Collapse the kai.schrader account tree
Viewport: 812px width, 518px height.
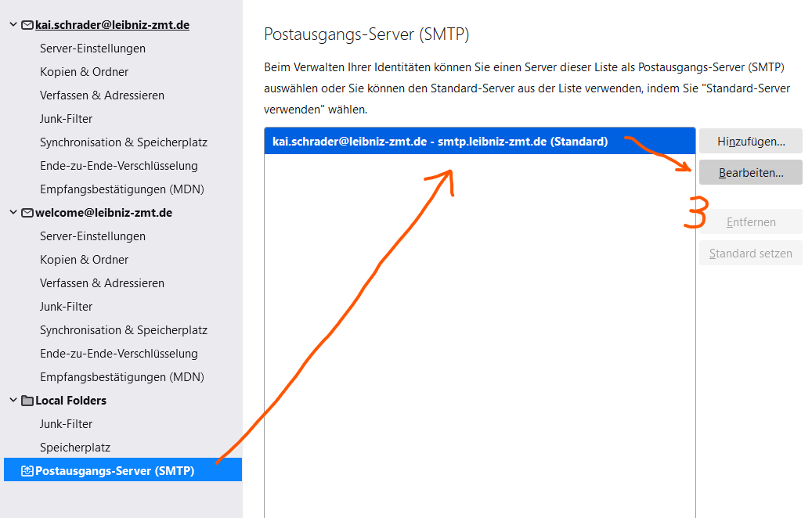point(13,25)
